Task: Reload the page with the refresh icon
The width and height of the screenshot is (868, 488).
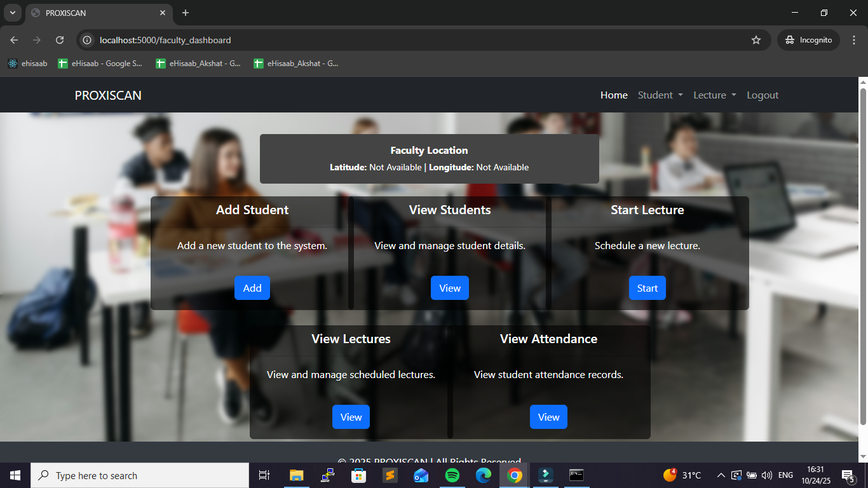Action: pyautogui.click(x=60, y=40)
